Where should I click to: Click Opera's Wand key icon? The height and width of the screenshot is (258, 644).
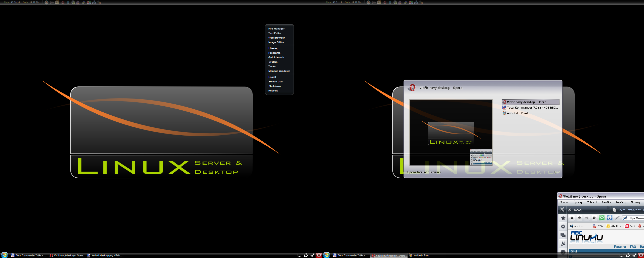click(x=617, y=218)
